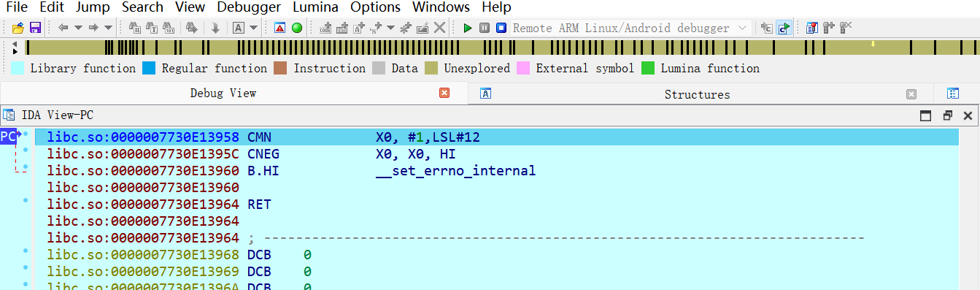Open the Edit menu
Screen dimensions: 980x290
(x=51, y=7)
